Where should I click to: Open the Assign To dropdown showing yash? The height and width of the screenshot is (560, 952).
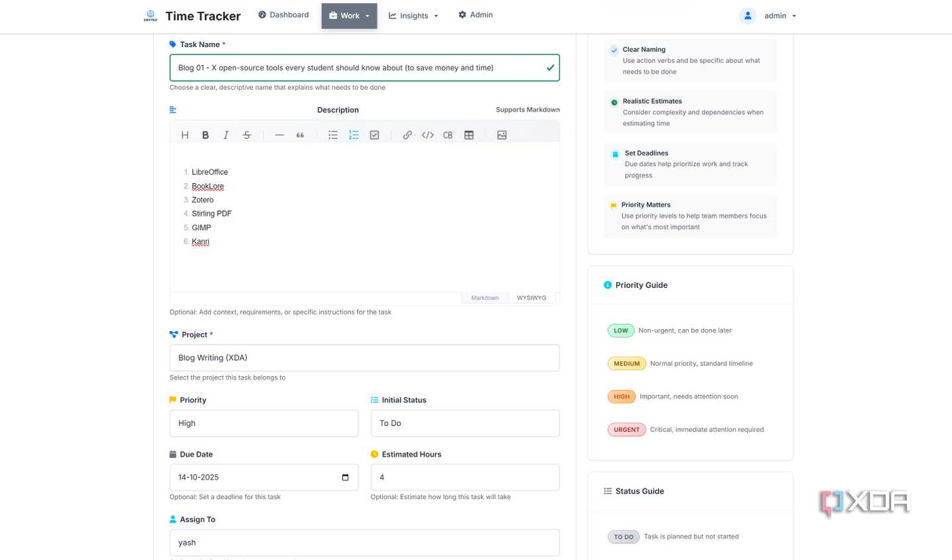tap(364, 543)
